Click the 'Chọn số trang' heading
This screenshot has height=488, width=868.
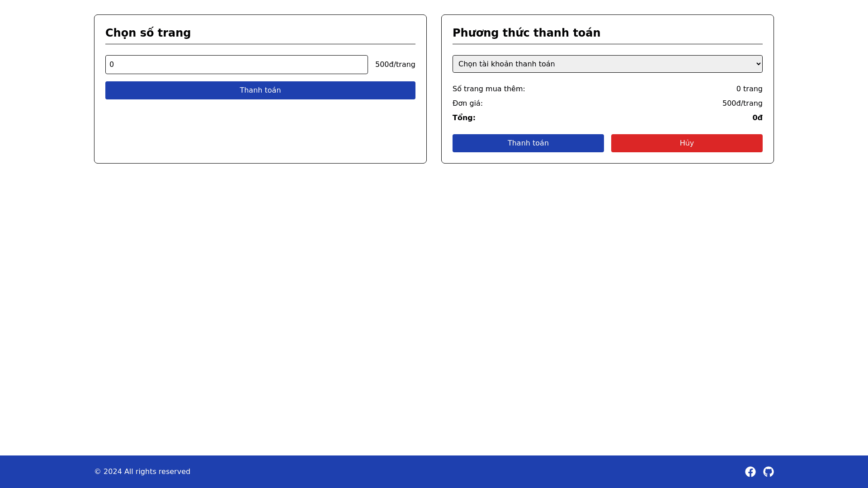[x=148, y=33]
